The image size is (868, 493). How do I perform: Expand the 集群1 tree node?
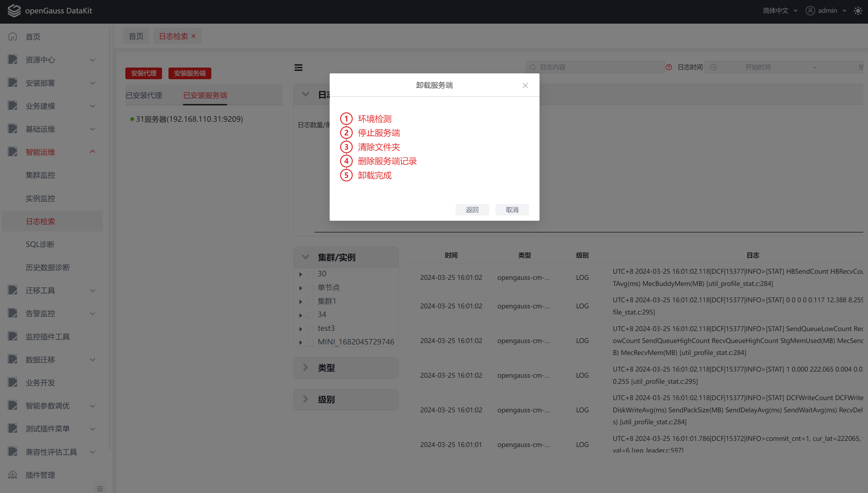pos(301,302)
